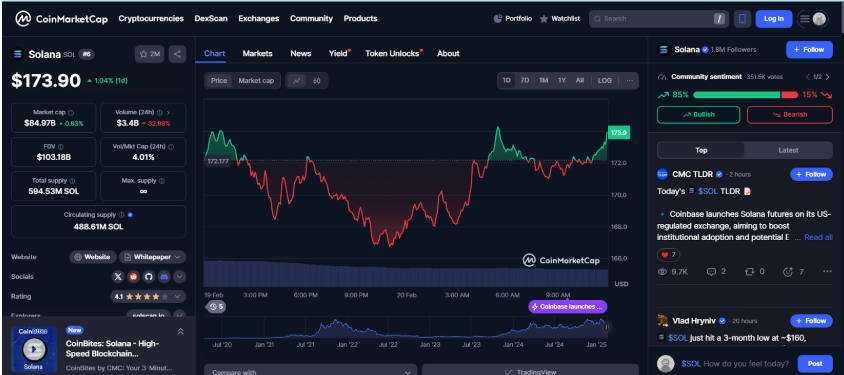
Task: Open DexScan menu
Action: [211, 19]
